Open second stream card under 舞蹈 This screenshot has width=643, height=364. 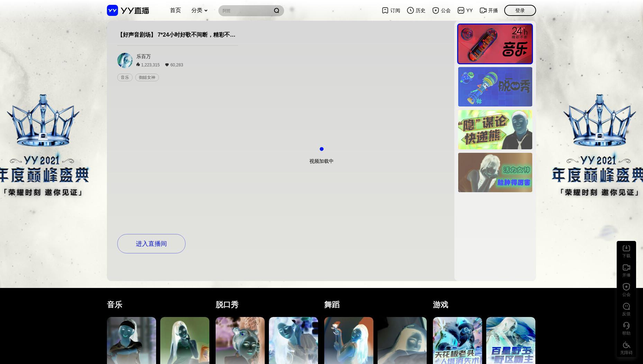[402, 340]
